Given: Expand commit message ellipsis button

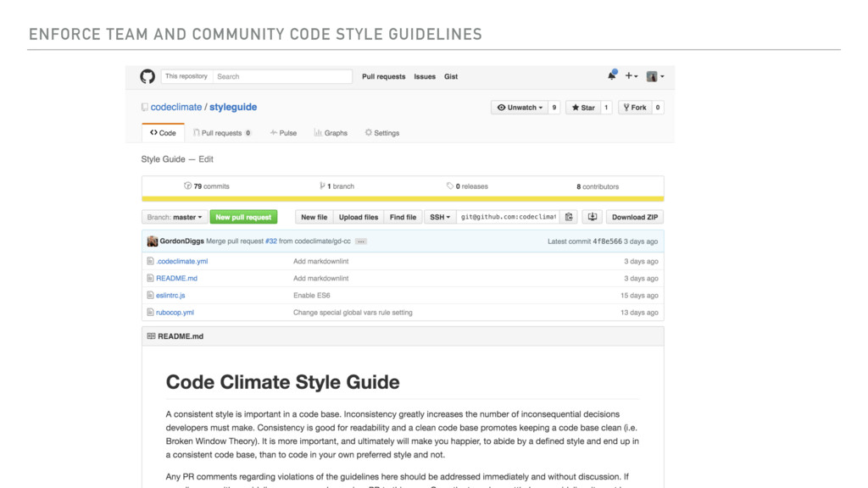Looking at the screenshot, I should click(x=361, y=241).
